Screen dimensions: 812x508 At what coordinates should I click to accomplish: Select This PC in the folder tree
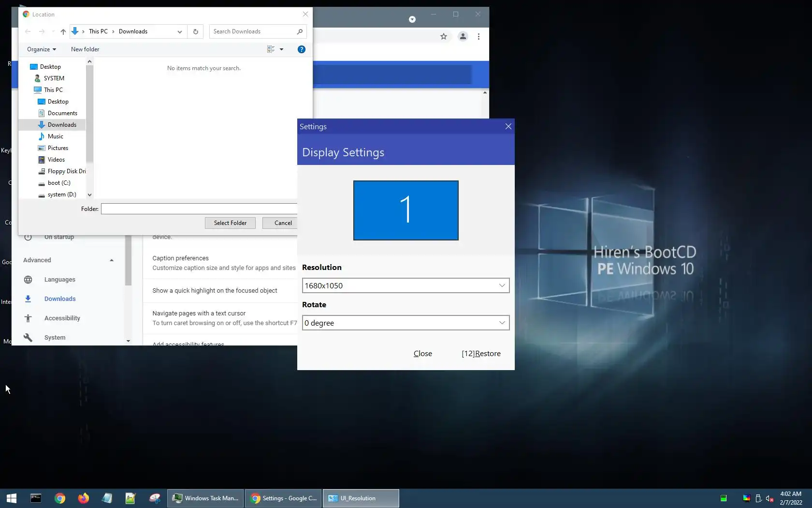tap(53, 90)
